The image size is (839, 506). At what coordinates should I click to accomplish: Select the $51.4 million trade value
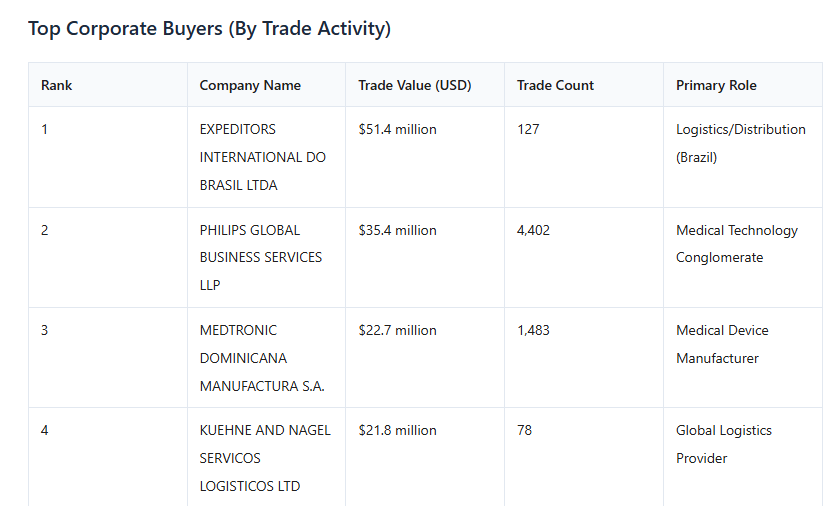[x=398, y=129]
